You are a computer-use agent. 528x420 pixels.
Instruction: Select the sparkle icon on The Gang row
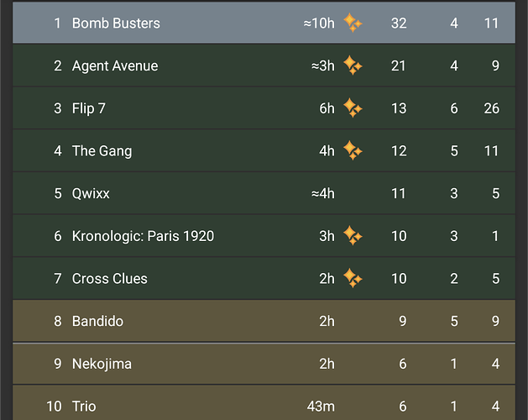(x=353, y=151)
